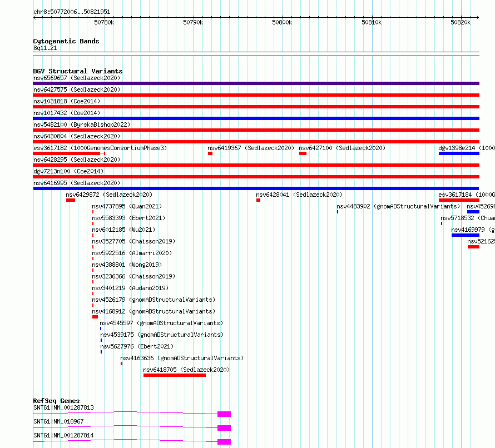Screen dimensions: 495x448
Task: Open nsv4539175 (gnomADStructuralVariants) label
Action: click(x=162, y=335)
